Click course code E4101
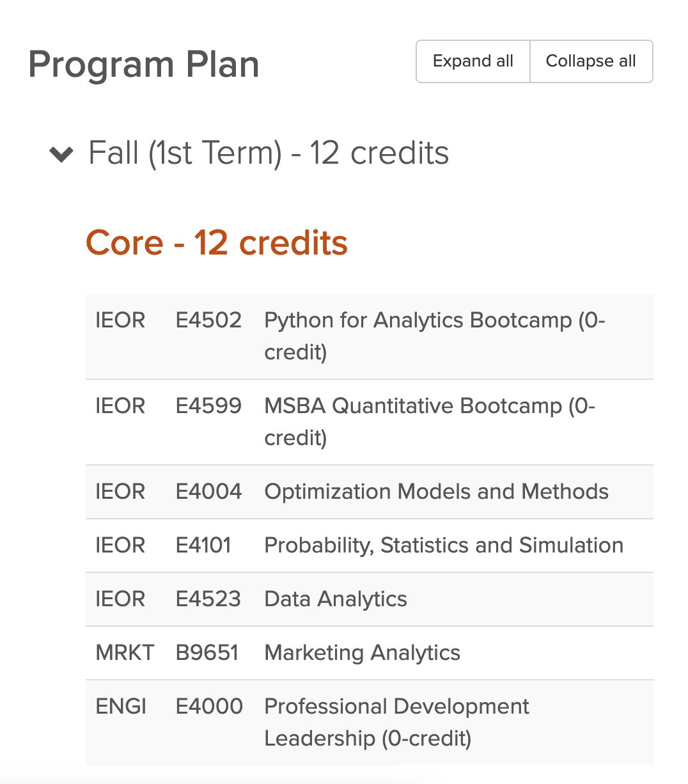The image size is (688, 784). [203, 545]
